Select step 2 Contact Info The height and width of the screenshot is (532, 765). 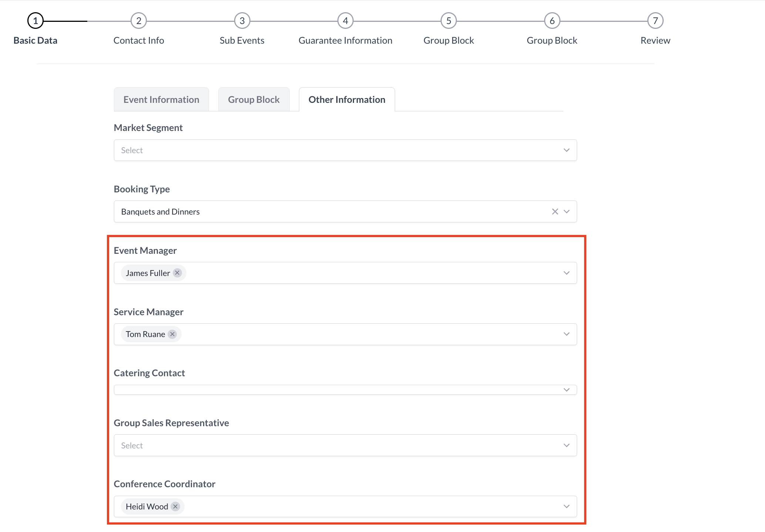[x=138, y=20]
